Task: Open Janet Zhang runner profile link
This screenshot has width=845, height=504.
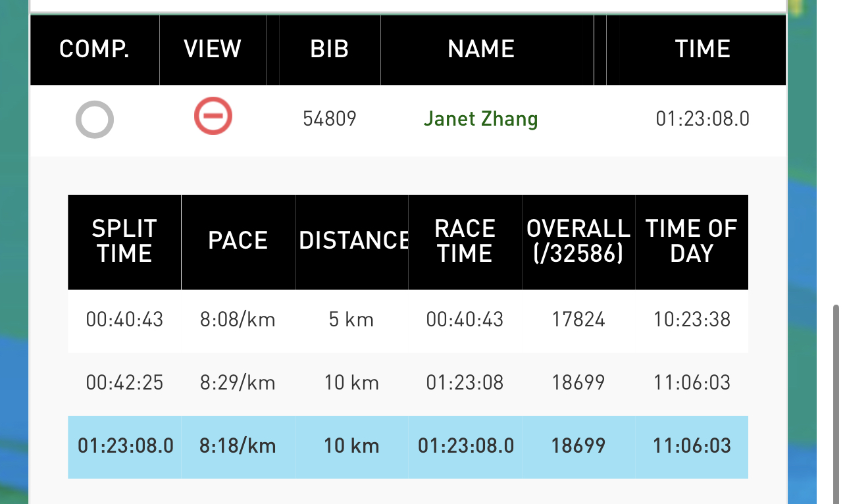Action: [x=480, y=119]
